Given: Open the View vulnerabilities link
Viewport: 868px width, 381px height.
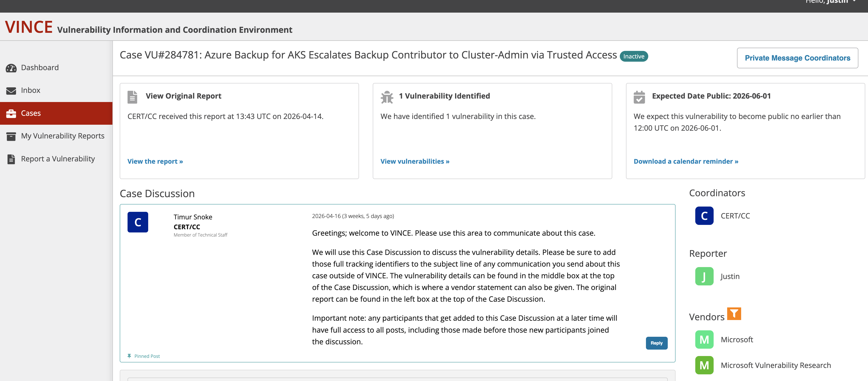Looking at the screenshot, I should [x=415, y=161].
